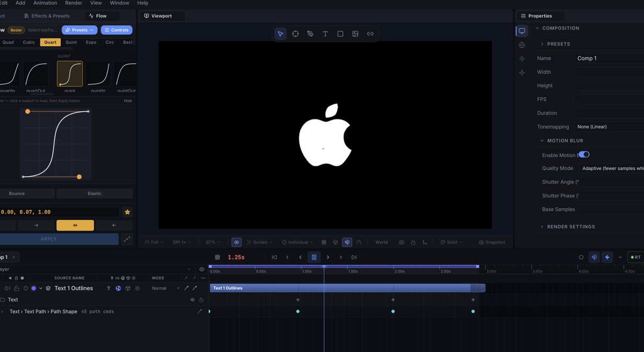Open the Solid shading dropdown
644x352 pixels.
coord(451,242)
